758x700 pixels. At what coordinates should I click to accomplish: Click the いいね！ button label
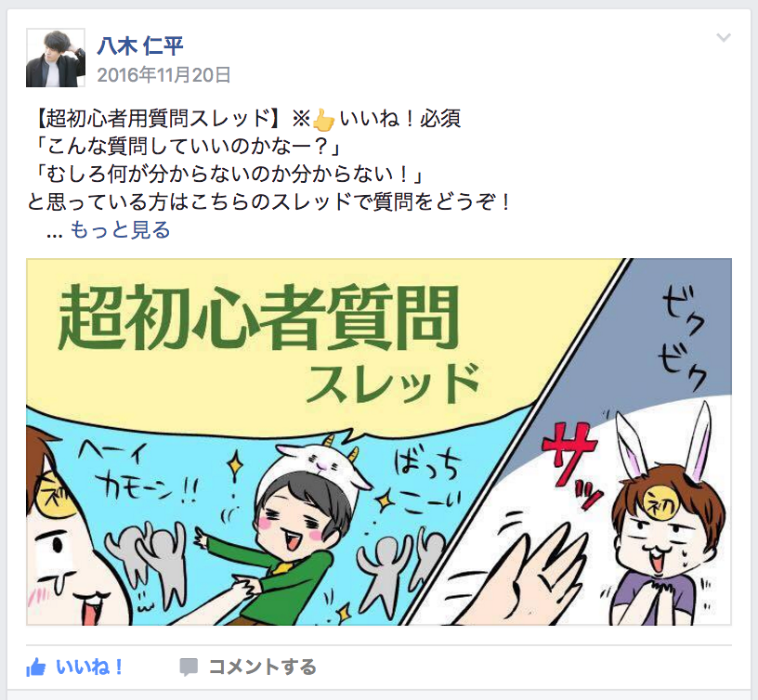click(90, 668)
